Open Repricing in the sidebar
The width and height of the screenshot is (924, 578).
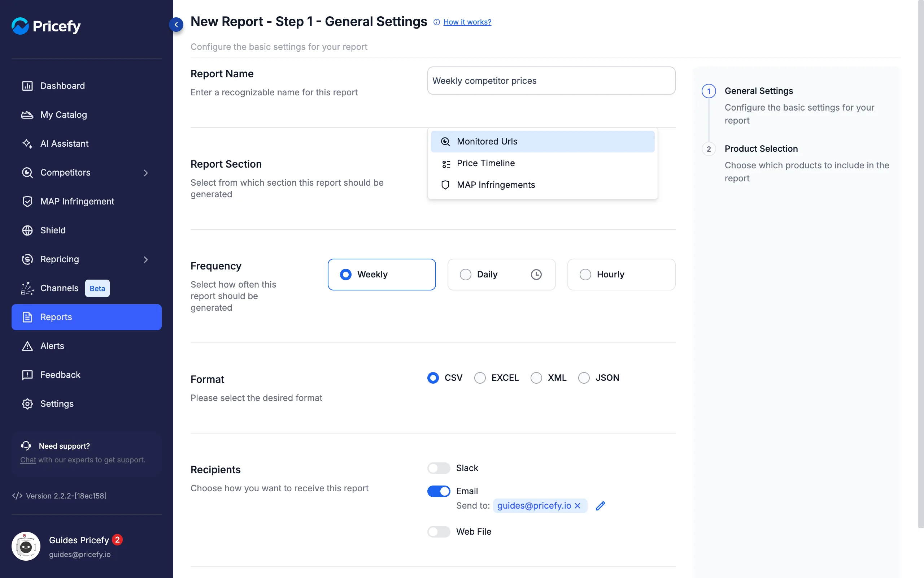pyautogui.click(x=86, y=260)
